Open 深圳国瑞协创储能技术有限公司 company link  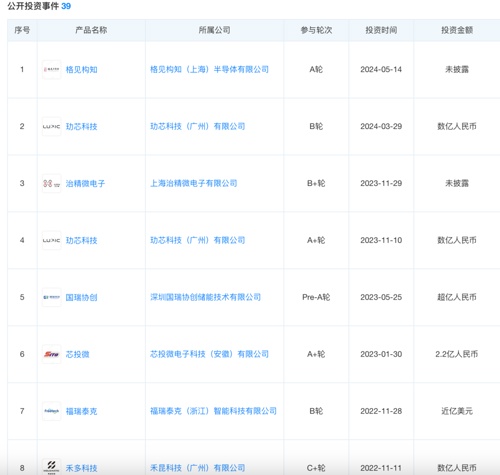point(205,297)
